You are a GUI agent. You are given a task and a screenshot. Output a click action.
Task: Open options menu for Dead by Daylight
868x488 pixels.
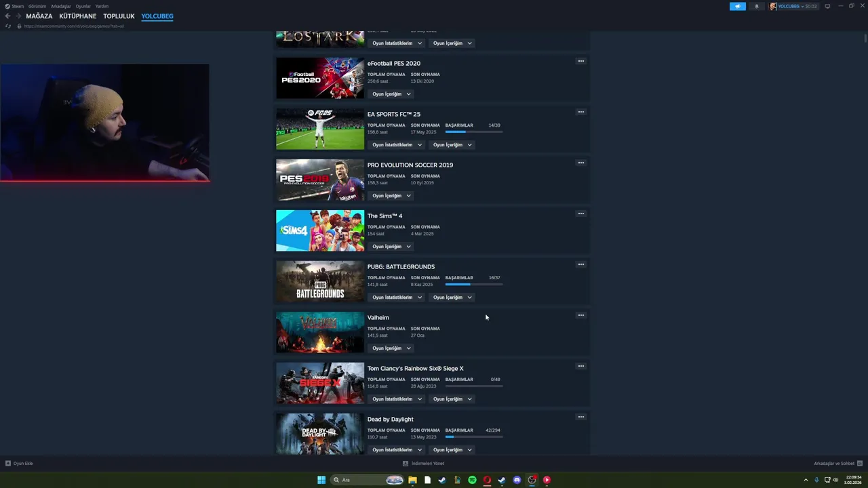coord(580,417)
